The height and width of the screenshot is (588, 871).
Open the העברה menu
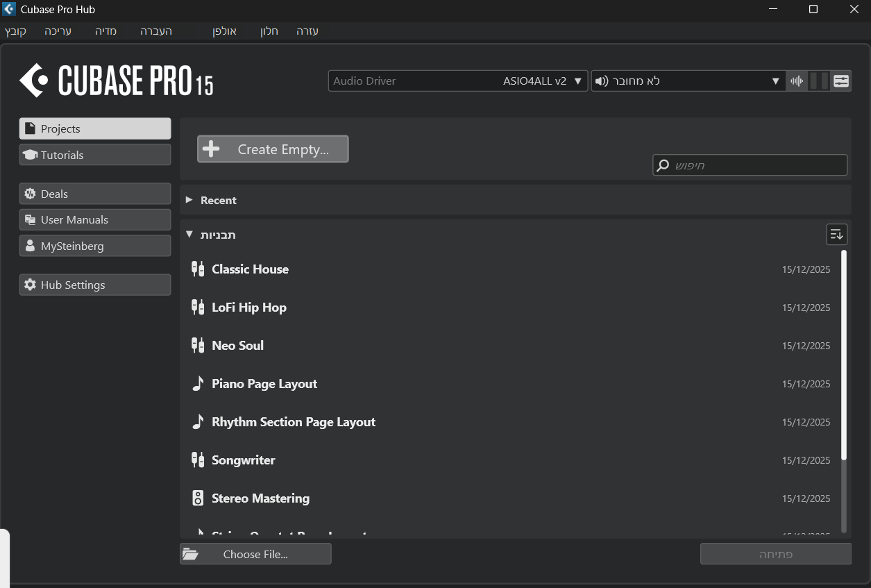[156, 31]
